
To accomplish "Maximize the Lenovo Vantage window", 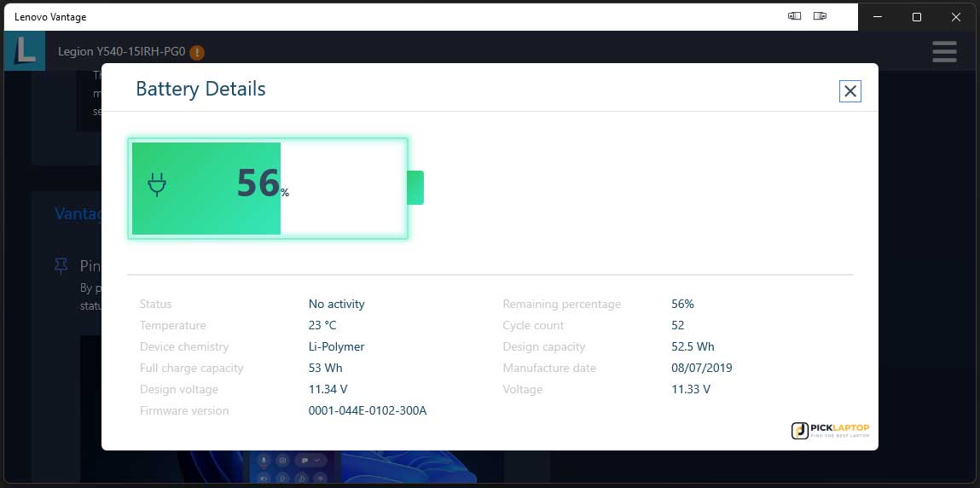I will tap(916, 17).
